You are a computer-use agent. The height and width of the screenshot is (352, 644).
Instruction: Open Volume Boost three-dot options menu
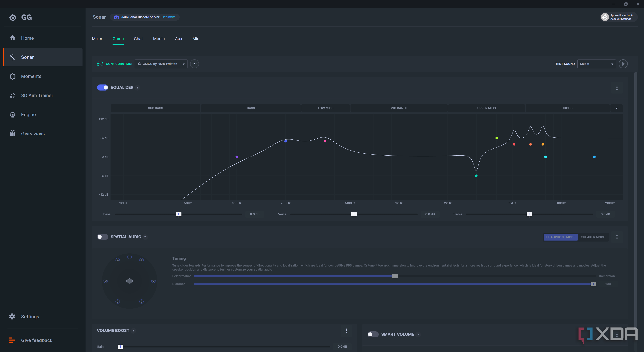(346, 331)
